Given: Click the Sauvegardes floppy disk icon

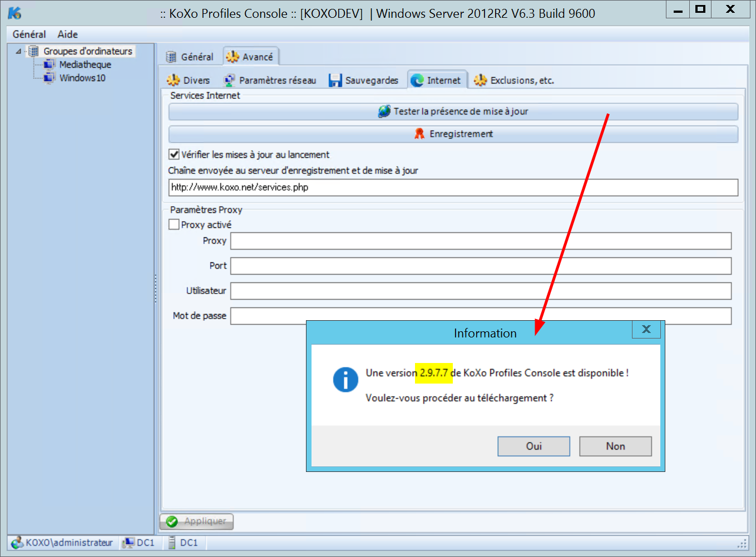Looking at the screenshot, I should coord(335,81).
